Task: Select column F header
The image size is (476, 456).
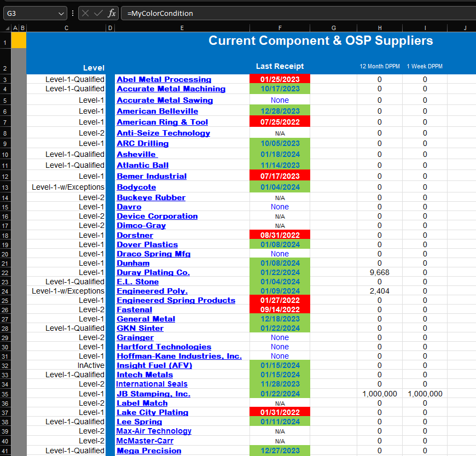Action: 280,28
